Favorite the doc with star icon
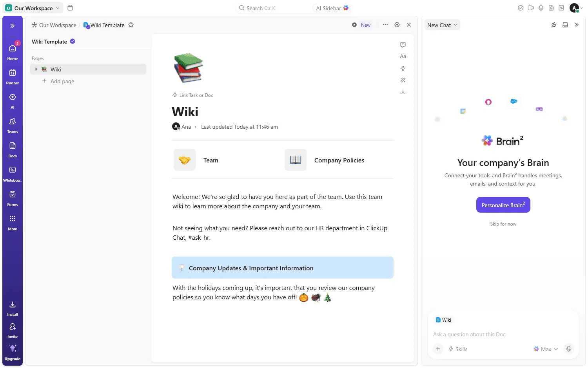 [131, 25]
